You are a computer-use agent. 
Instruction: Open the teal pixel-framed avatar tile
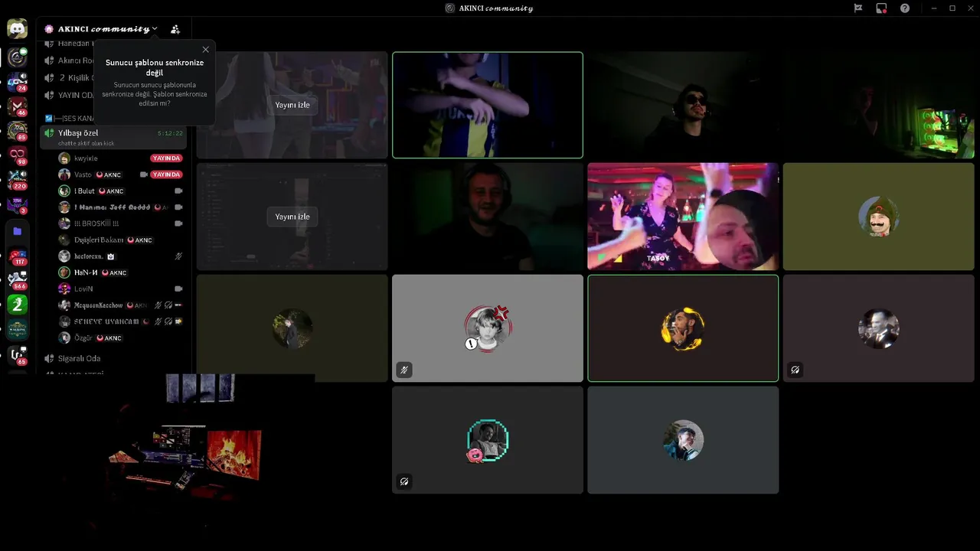tap(488, 440)
